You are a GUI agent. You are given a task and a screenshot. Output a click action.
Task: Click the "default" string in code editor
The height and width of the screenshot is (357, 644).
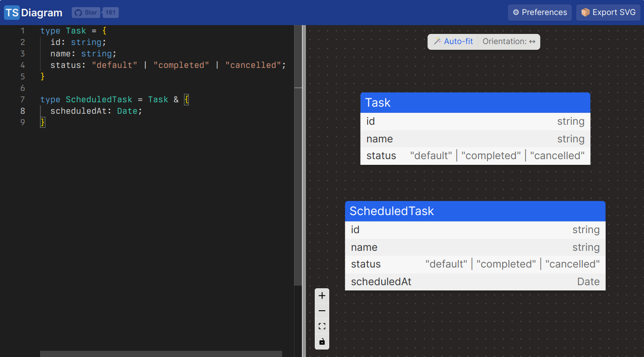coord(114,65)
